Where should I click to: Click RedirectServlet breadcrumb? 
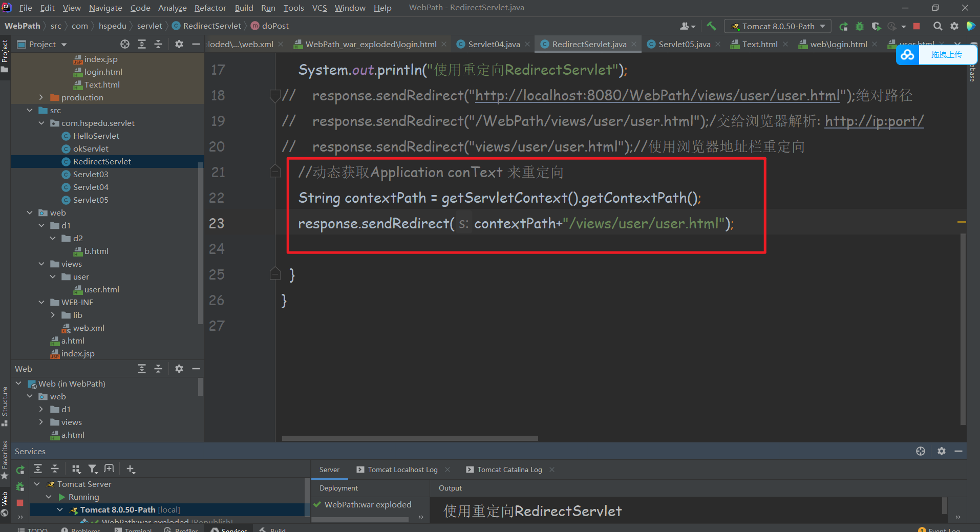[x=207, y=26]
